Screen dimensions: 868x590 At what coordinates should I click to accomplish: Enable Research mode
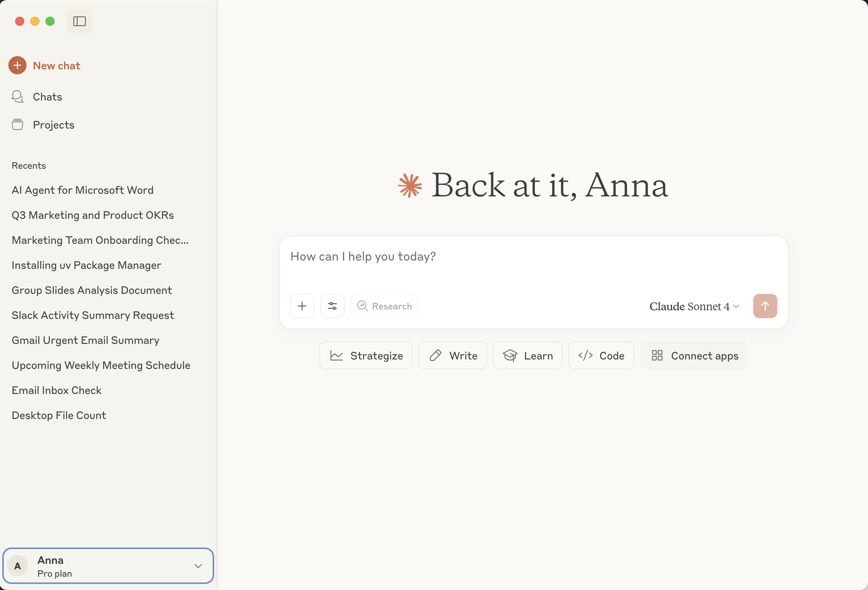point(384,306)
